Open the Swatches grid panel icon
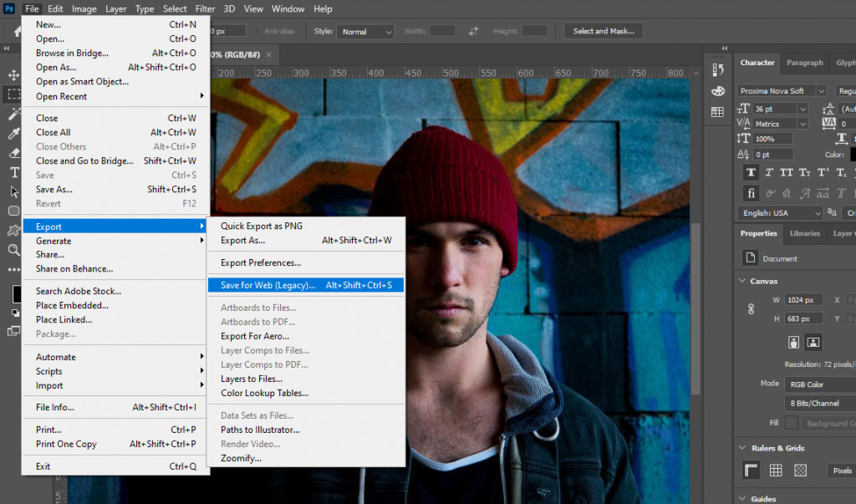This screenshot has width=856, height=504. [718, 112]
